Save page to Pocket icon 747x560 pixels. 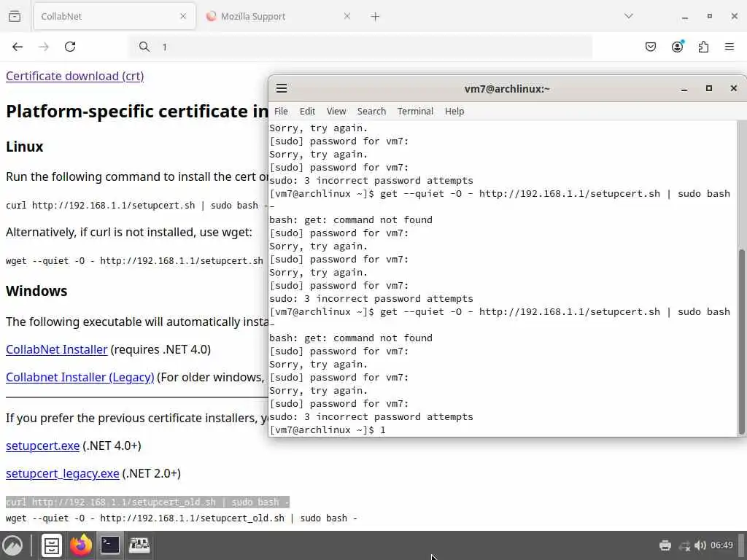[650, 47]
